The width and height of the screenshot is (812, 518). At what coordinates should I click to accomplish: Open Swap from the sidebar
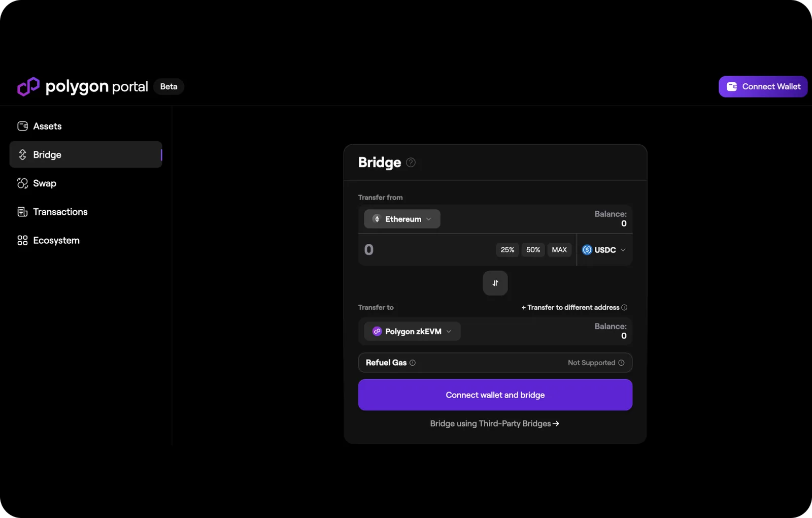(x=86, y=183)
